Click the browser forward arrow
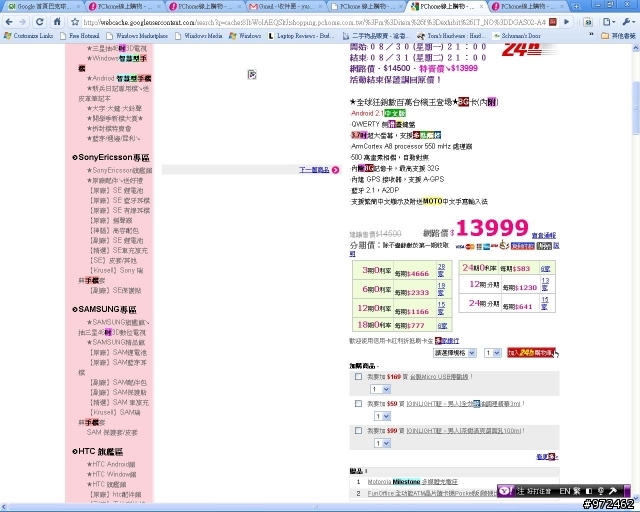 click(x=23, y=22)
